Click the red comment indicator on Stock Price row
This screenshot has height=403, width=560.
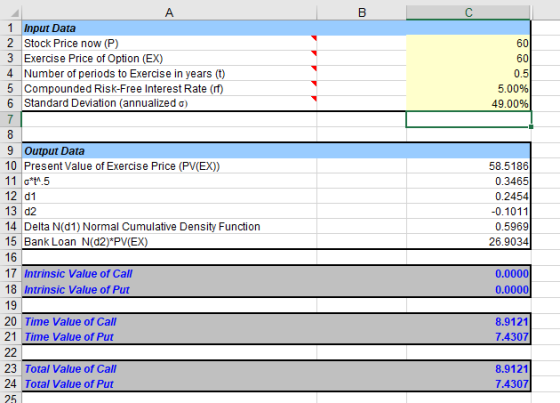point(314,38)
